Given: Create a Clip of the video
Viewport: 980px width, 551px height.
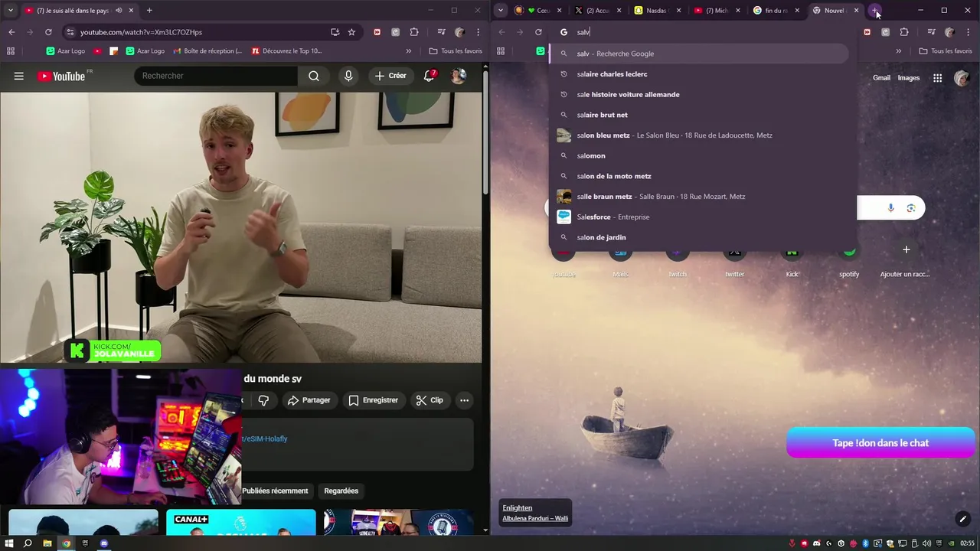Looking at the screenshot, I should tap(430, 400).
